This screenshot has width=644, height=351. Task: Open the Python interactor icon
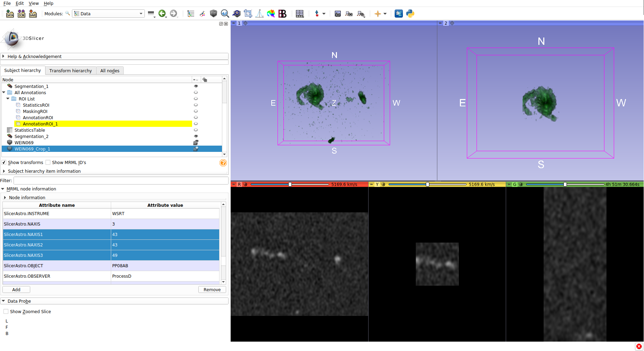(x=410, y=14)
